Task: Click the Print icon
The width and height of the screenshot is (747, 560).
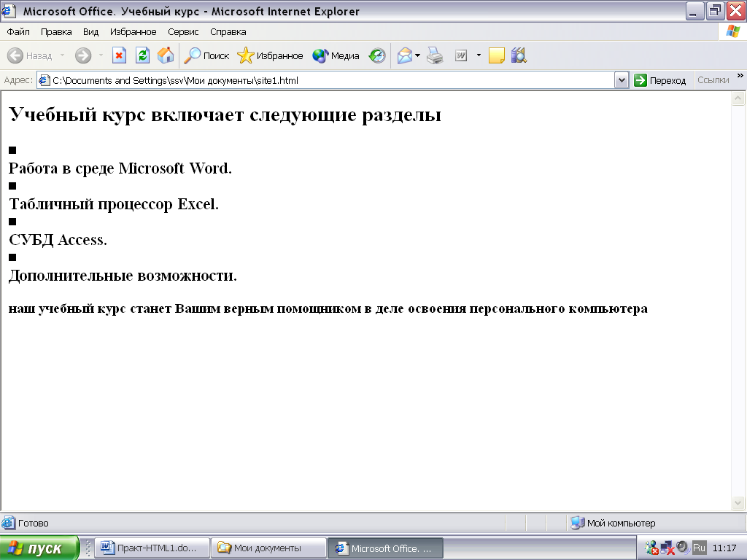Action: pos(435,55)
